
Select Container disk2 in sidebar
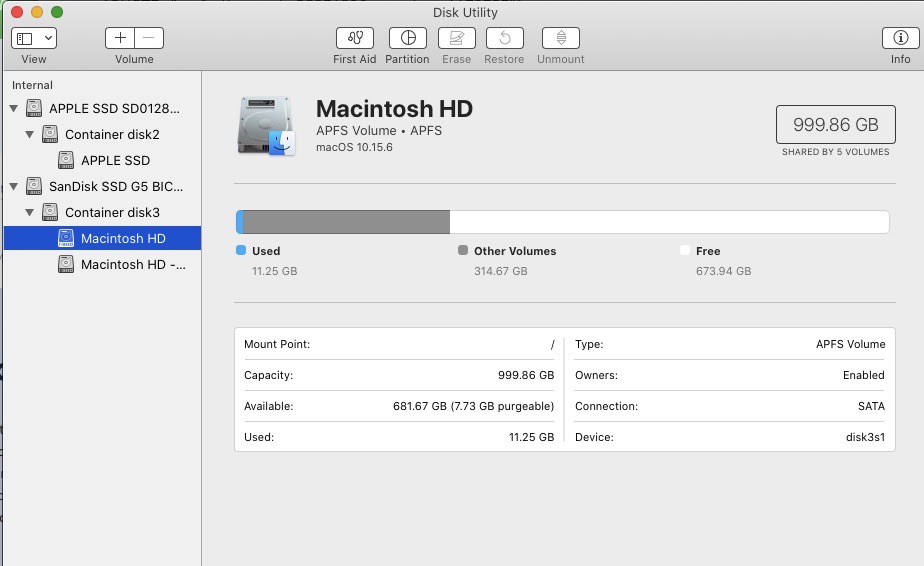112,134
